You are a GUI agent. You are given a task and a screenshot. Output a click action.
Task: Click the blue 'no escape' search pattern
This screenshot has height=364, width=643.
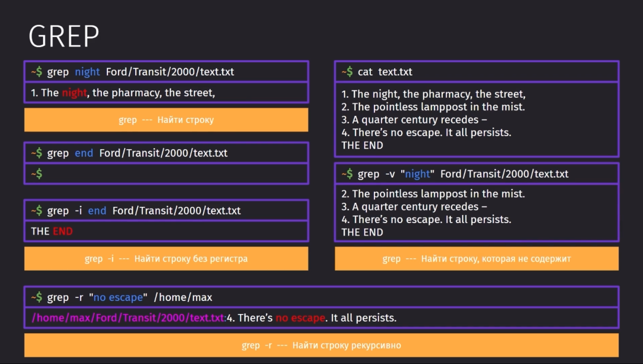point(118,297)
